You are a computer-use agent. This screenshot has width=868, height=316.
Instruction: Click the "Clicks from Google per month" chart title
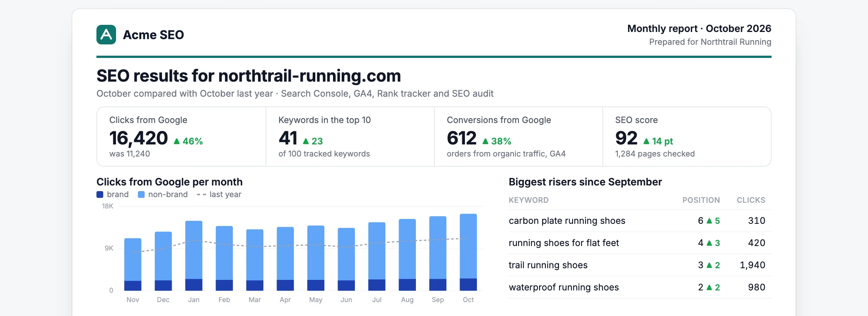point(170,182)
